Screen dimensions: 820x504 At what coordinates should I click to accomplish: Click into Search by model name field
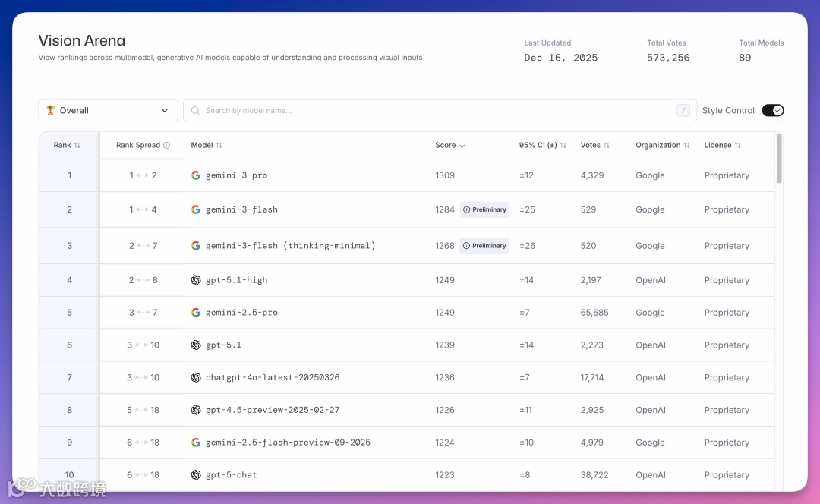coord(440,110)
